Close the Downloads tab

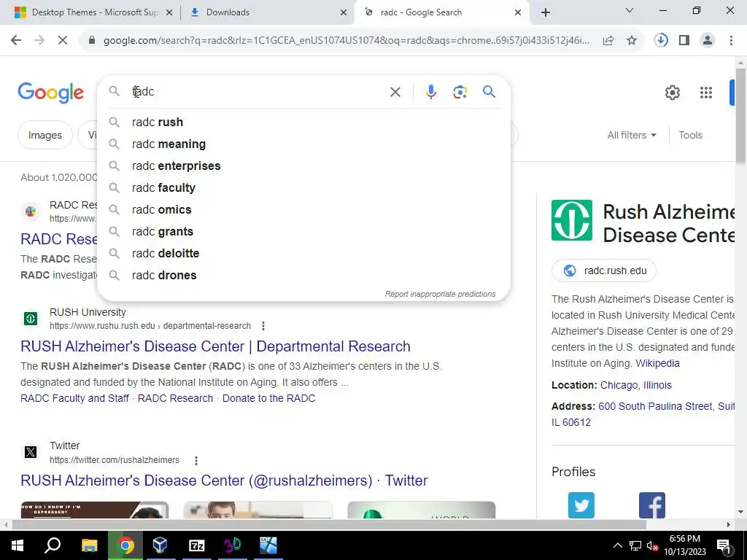click(x=344, y=12)
